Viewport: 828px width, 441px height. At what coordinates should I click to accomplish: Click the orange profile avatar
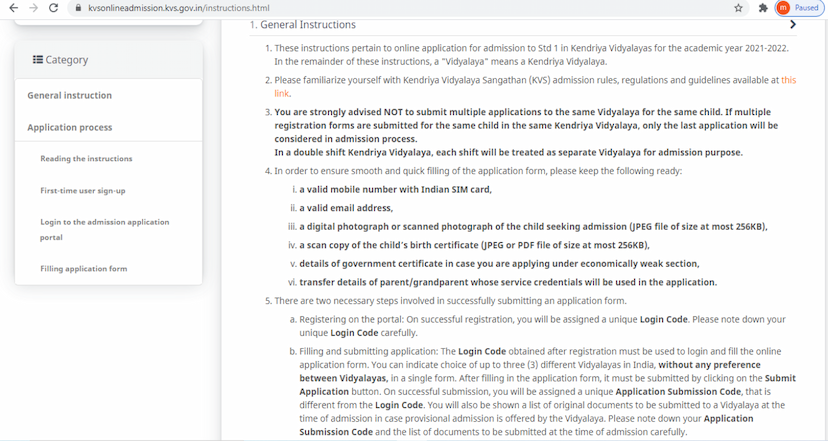click(x=783, y=8)
